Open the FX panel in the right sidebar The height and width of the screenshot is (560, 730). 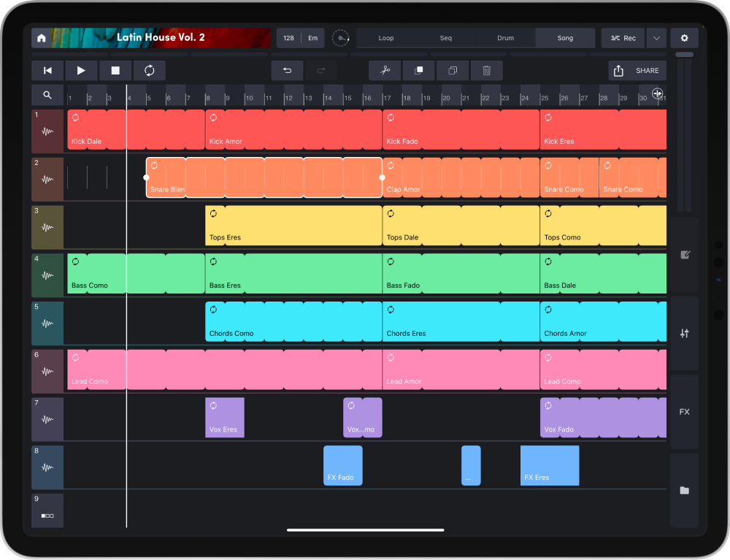tap(684, 411)
